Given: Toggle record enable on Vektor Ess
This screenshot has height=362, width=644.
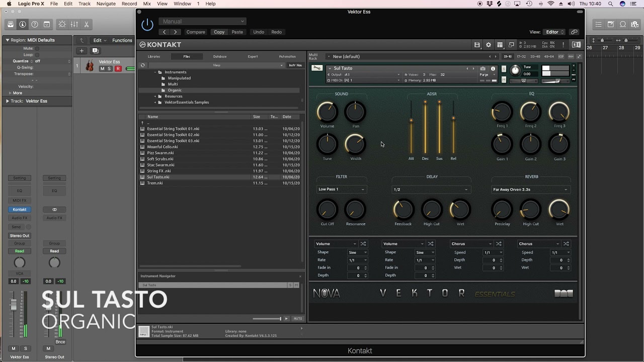Looking at the screenshot, I should pyautogui.click(x=118, y=69).
